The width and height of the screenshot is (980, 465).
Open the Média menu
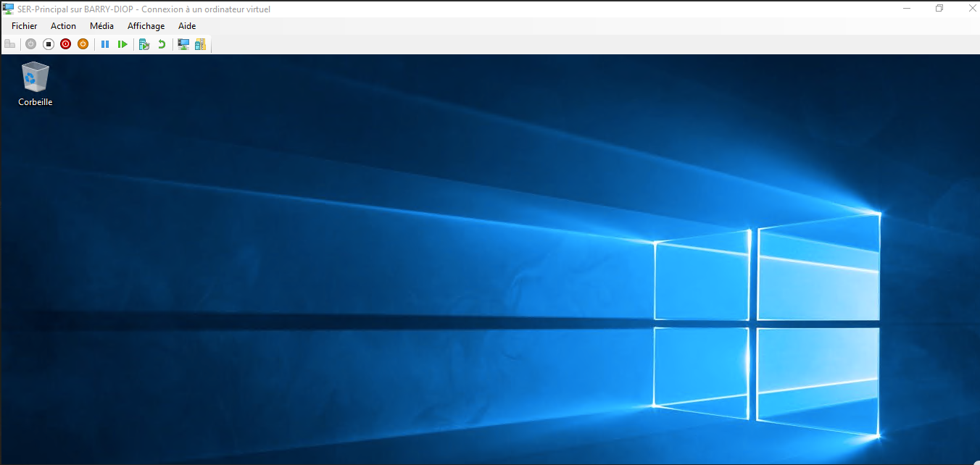coord(101,26)
